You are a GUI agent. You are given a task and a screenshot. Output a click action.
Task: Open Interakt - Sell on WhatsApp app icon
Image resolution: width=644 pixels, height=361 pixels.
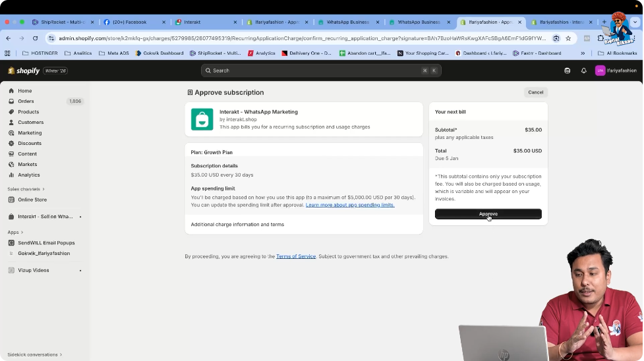11,217
